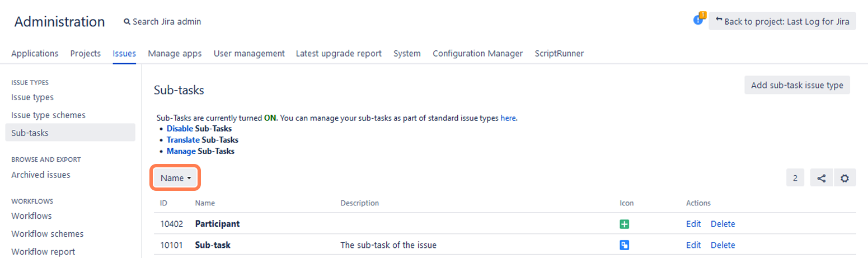Viewport: 868px width, 258px height.
Task: Switch to the ScriptRunner tab
Action: (x=559, y=54)
